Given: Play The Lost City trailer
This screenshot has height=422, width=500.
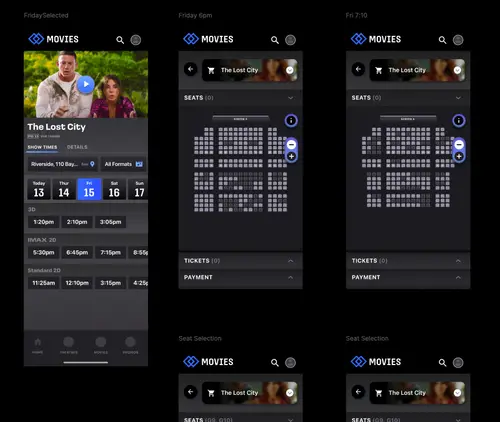Looking at the screenshot, I should (x=86, y=84).
